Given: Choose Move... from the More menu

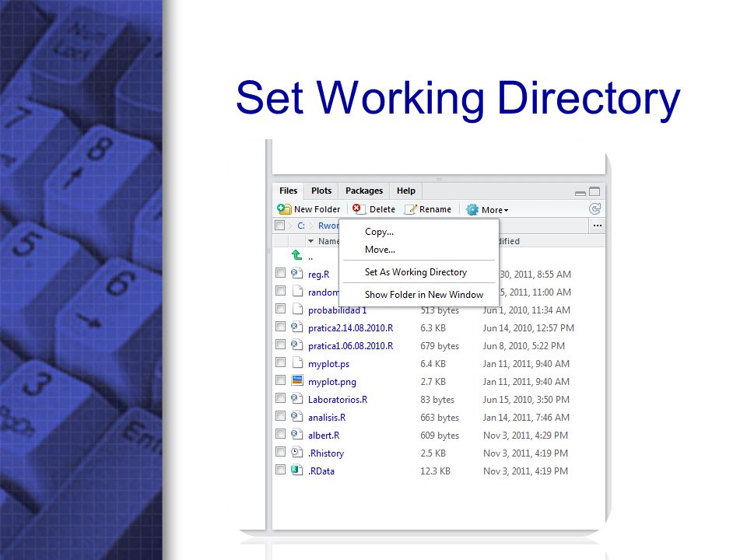Looking at the screenshot, I should (380, 250).
